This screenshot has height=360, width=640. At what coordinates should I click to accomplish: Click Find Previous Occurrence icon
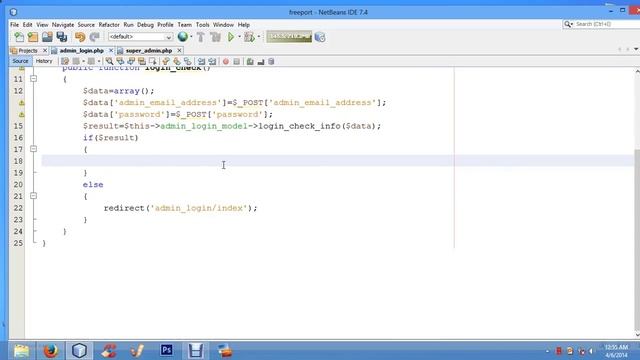[x=120, y=61]
